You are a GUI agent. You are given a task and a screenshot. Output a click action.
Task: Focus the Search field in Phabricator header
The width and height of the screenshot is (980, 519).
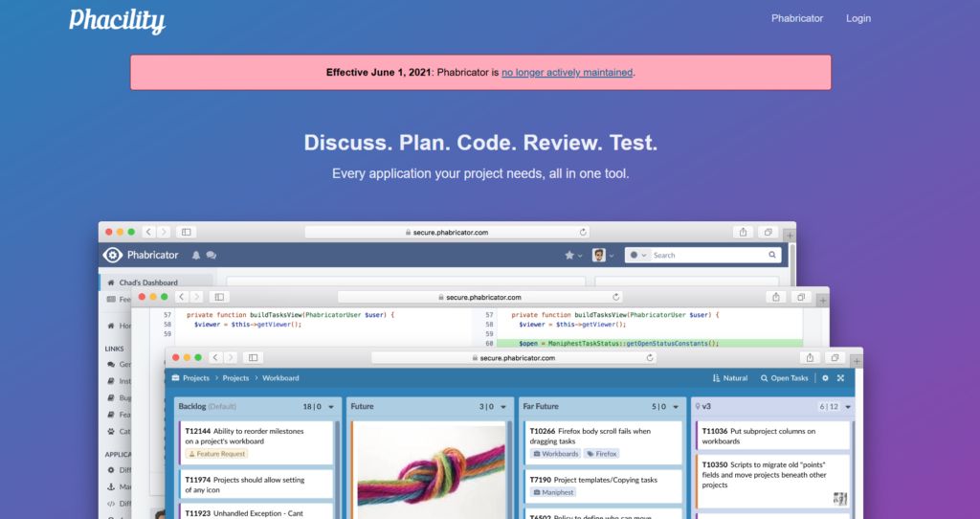[703, 255]
